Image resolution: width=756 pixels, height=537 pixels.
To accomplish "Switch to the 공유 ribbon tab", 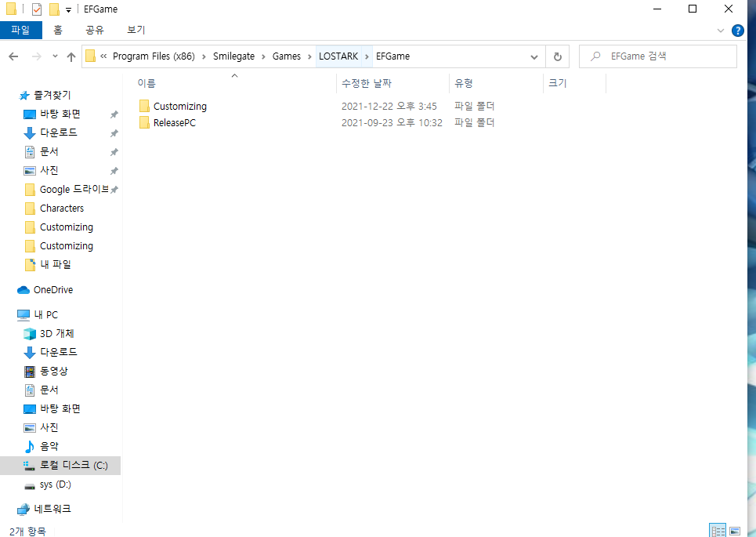I will (x=95, y=30).
